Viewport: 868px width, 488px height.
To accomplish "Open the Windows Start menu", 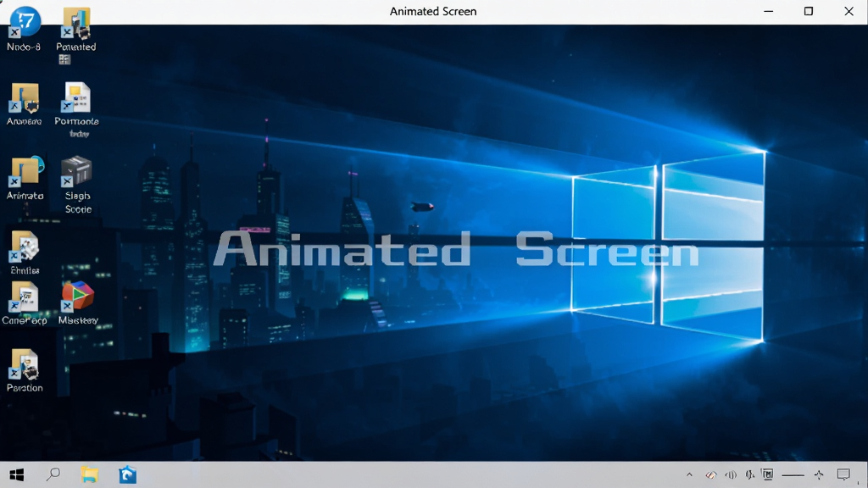I will (x=17, y=474).
